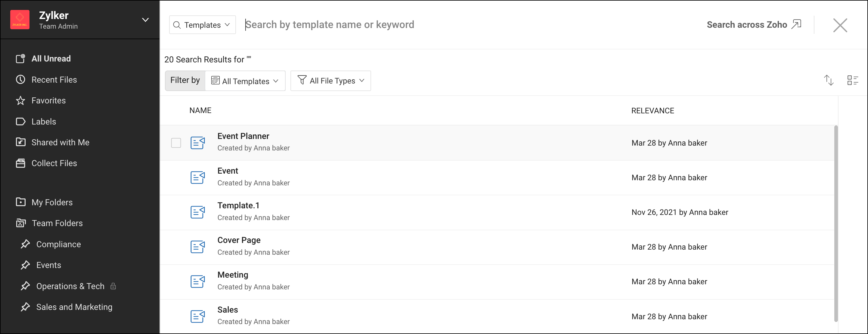Click the Zylker Inc. logo icon
This screenshot has height=334, width=868.
20,20
